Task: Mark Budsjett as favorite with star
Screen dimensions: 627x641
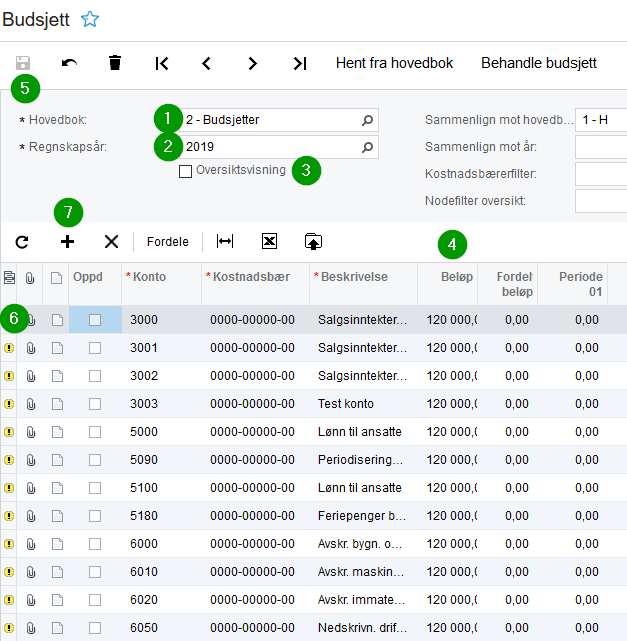Action: (90, 18)
